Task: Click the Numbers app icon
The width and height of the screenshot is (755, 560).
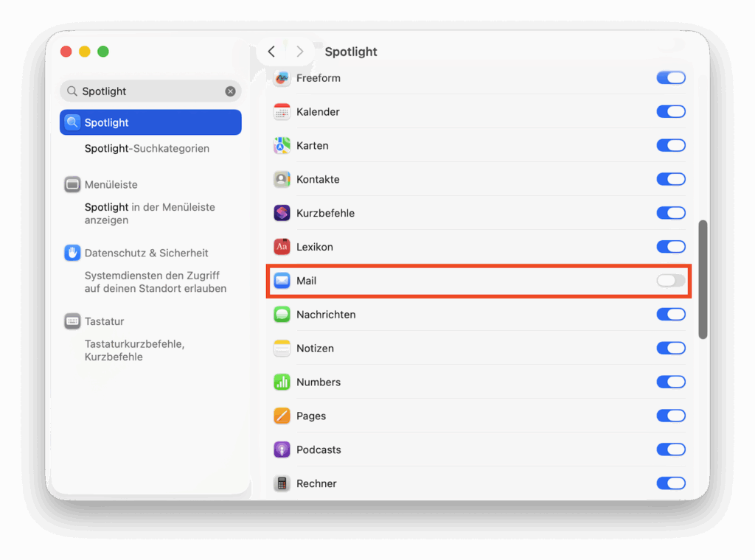Action: [x=282, y=382]
